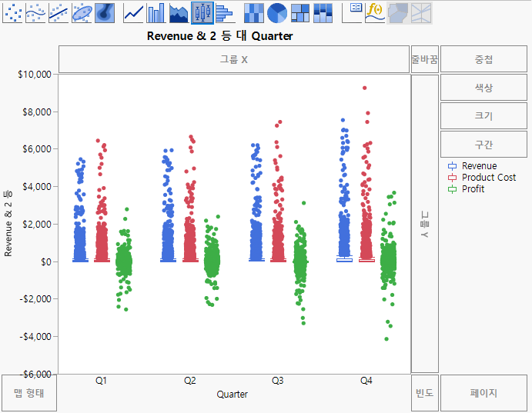Click the Line of Fit icon
532x413 pixels.
(x=59, y=12)
